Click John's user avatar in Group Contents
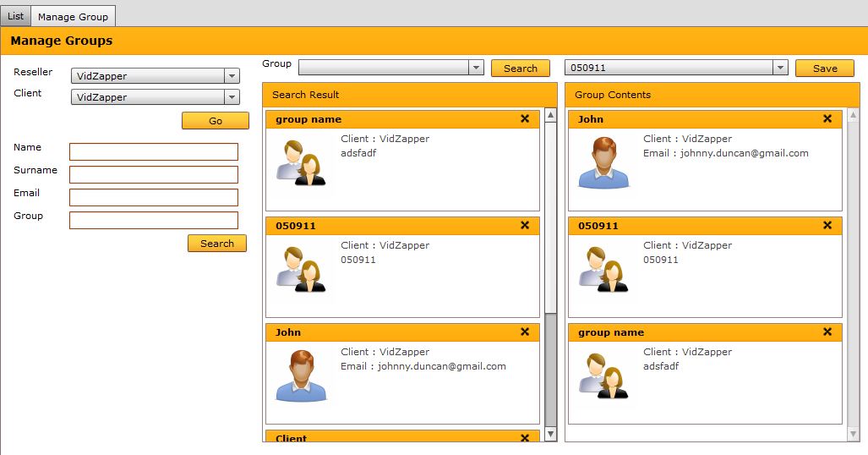868x455 pixels. click(603, 163)
